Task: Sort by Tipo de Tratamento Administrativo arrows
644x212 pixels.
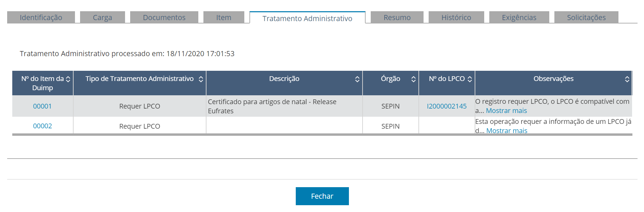Action: click(x=201, y=79)
